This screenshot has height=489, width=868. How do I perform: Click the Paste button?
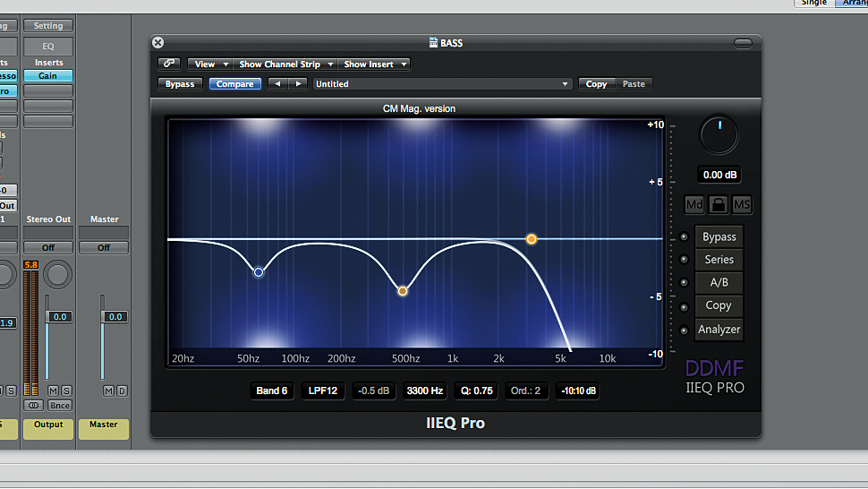pos(634,83)
